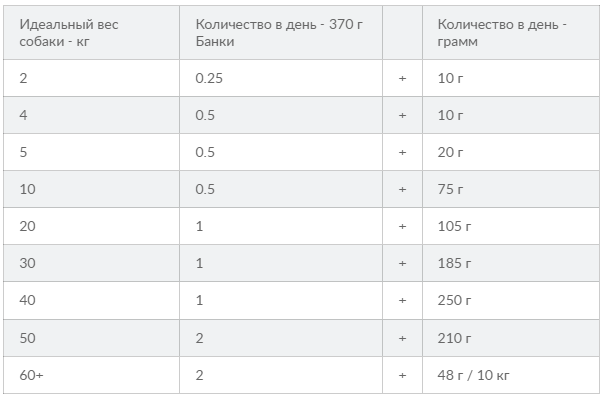Click the 105 г cell
This screenshot has height=401, width=604.
pos(511,226)
